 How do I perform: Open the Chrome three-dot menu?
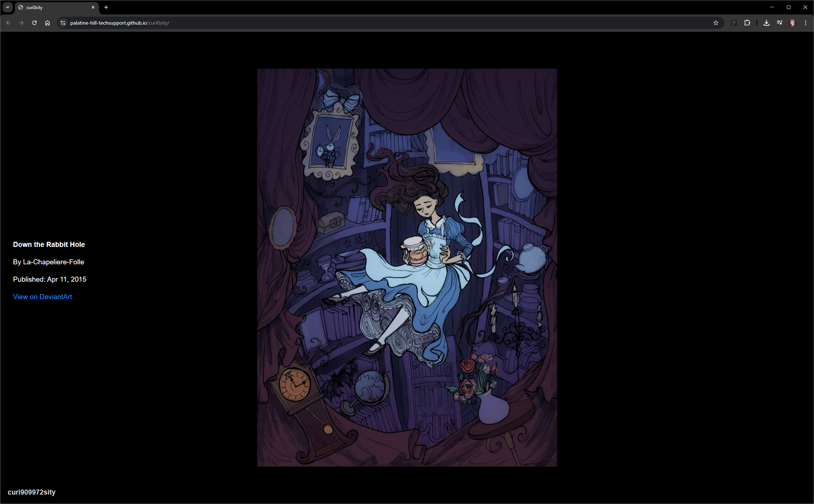point(806,23)
